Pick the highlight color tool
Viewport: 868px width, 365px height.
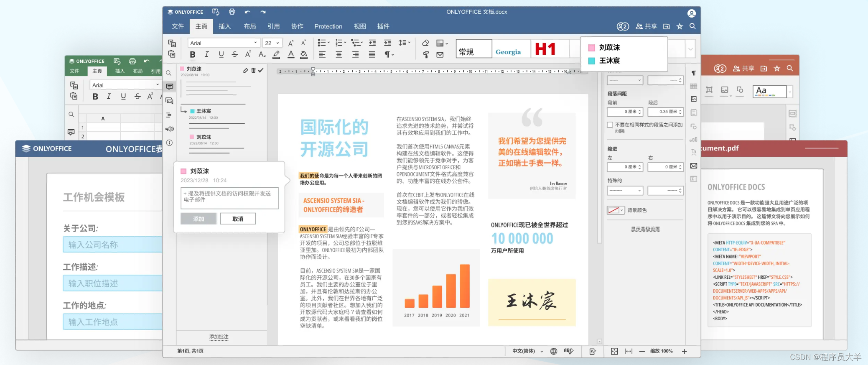tap(276, 54)
